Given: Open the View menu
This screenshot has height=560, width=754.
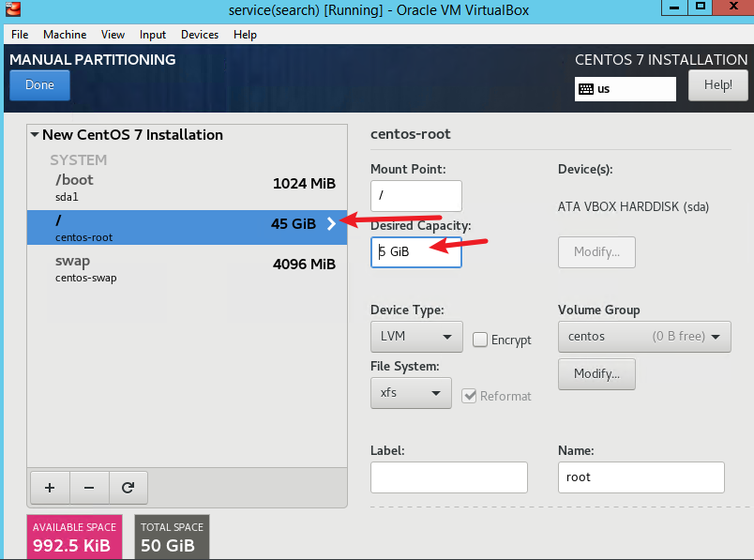Looking at the screenshot, I should click(113, 35).
